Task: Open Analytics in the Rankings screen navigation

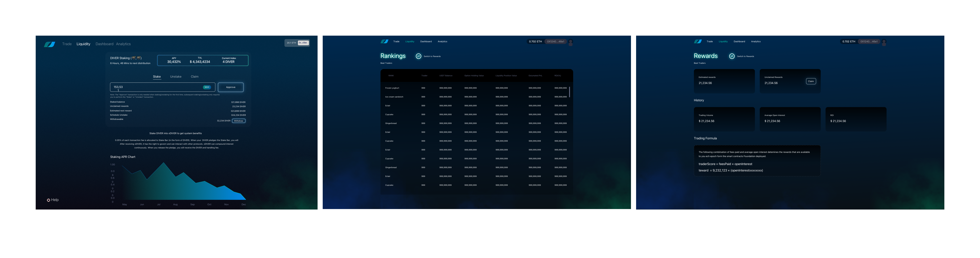Action: pyautogui.click(x=442, y=41)
